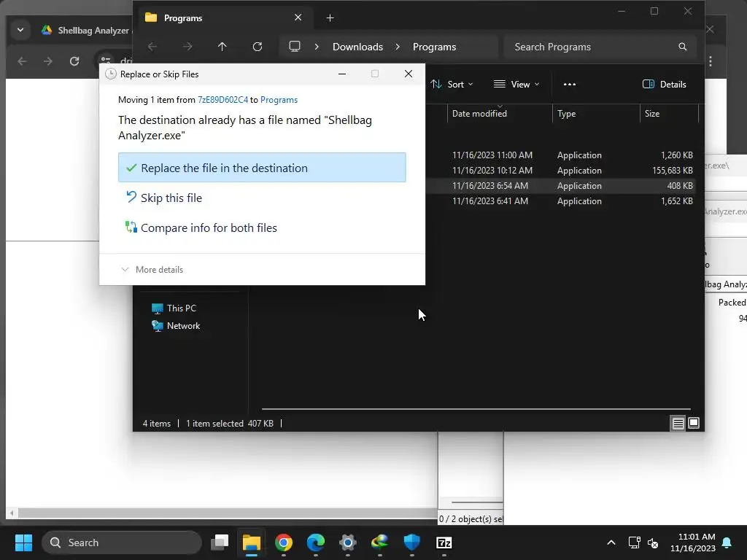The height and width of the screenshot is (560, 747).
Task: Select the Programs Explorer tab
Action: (225, 18)
